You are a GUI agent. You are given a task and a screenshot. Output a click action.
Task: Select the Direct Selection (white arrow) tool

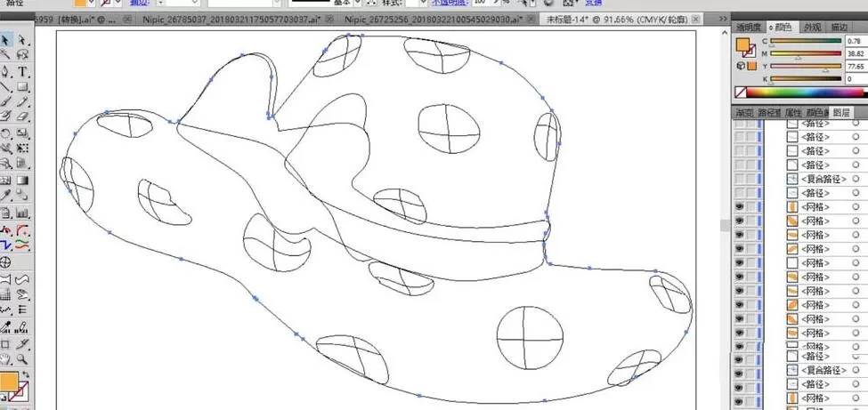click(x=22, y=40)
